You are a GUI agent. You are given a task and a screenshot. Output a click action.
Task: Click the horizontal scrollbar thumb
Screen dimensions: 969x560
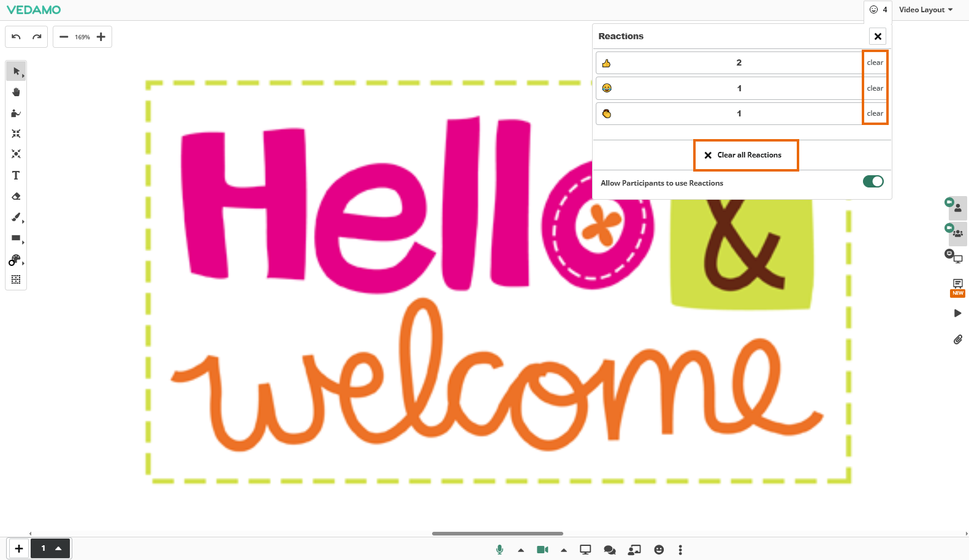(x=497, y=533)
